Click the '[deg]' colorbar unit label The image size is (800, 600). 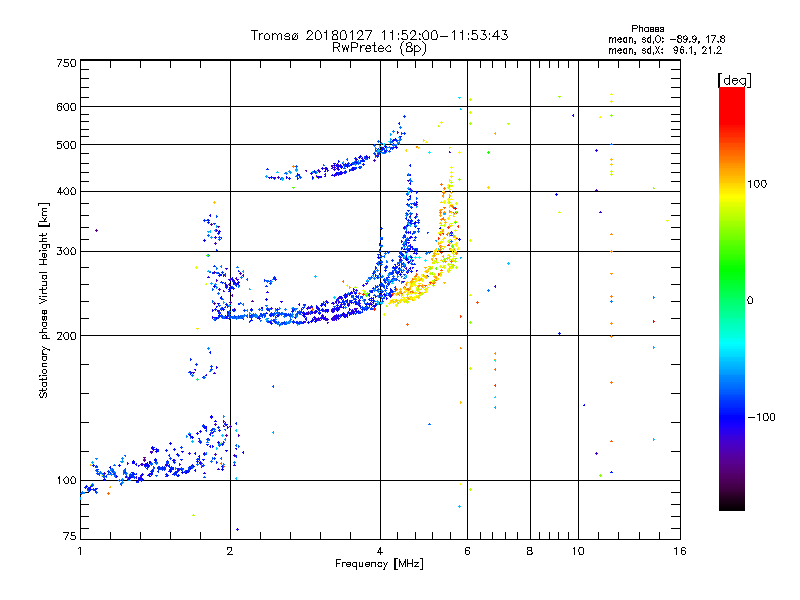(x=734, y=80)
